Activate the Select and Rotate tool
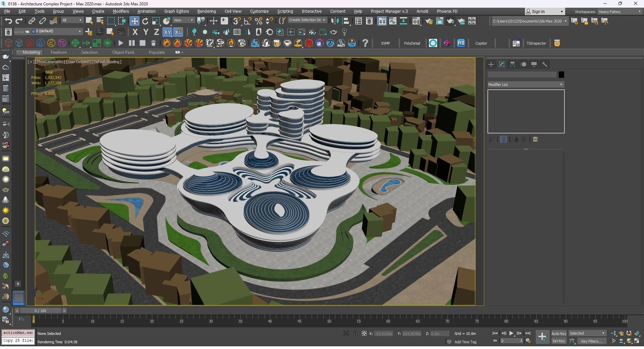Screen dimensions: 644x349 145,21
